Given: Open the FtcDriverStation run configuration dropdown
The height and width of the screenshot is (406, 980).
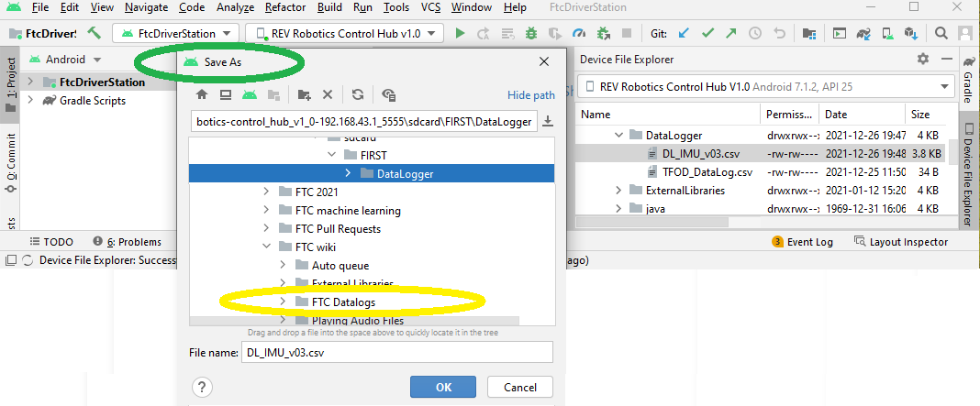Looking at the screenshot, I should tap(175, 34).
